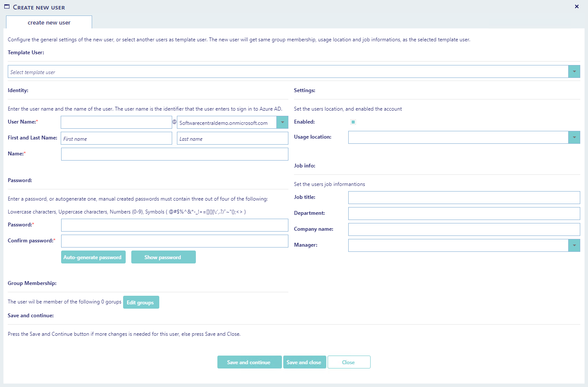Open the Usage location dropdown arrow

(574, 137)
